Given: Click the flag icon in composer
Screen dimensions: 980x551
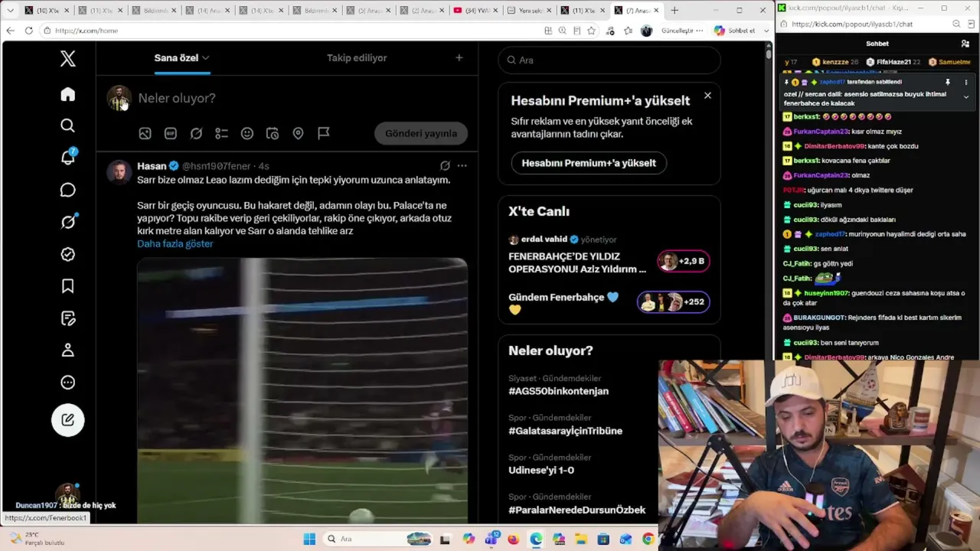Looking at the screenshot, I should pyautogui.click(x=324, y=133).
